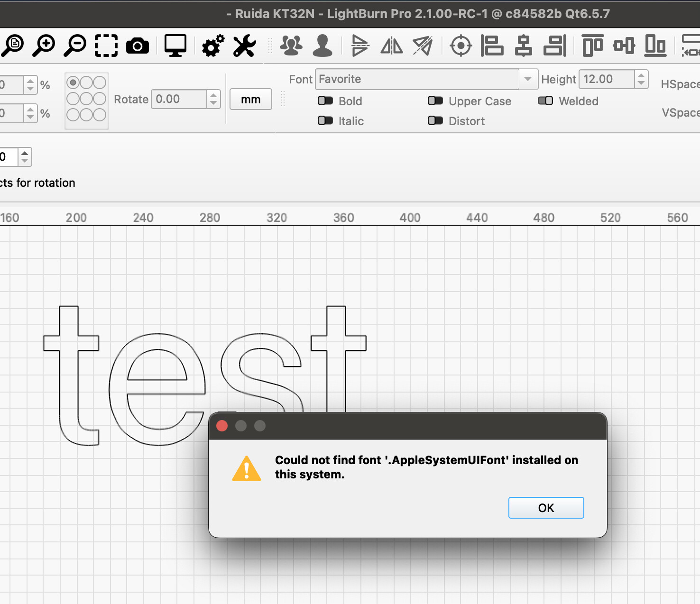Toggle the Welded text switch
The image size is (700, 604).
pyautogui.click(x=545, y=101)
